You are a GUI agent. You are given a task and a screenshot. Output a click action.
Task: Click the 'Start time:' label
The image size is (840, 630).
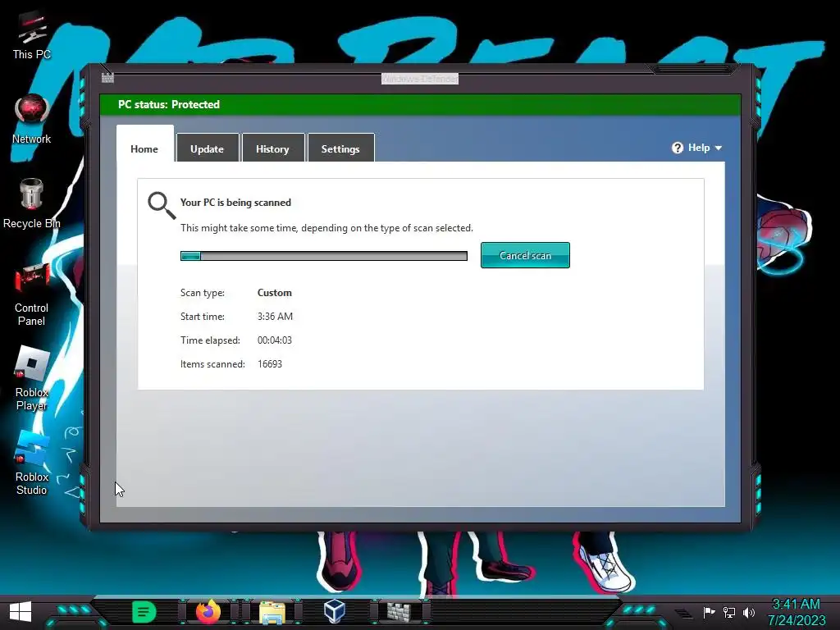[203, 317]
